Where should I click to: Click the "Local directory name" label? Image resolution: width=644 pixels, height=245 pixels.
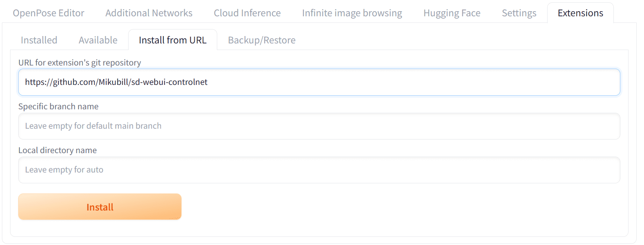click(x=58, y=150)
